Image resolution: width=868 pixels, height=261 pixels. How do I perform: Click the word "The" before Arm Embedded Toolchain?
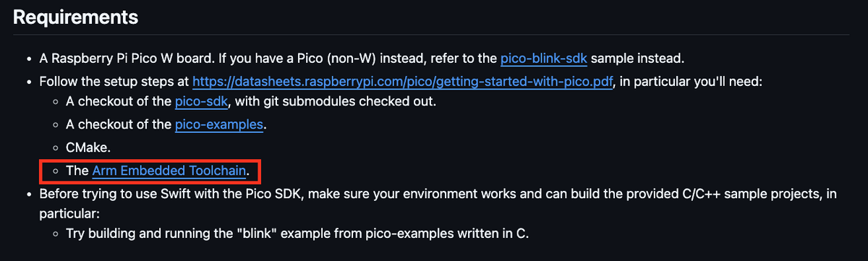click(77, 171)
